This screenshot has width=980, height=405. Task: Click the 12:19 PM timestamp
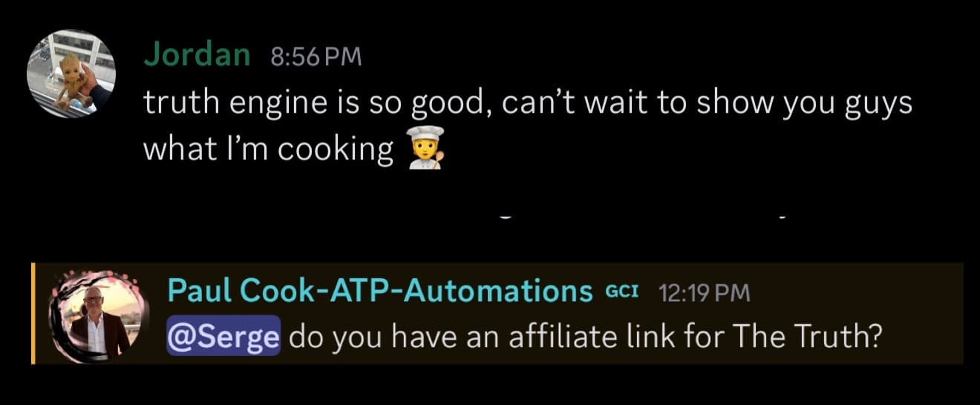(705, 293)
